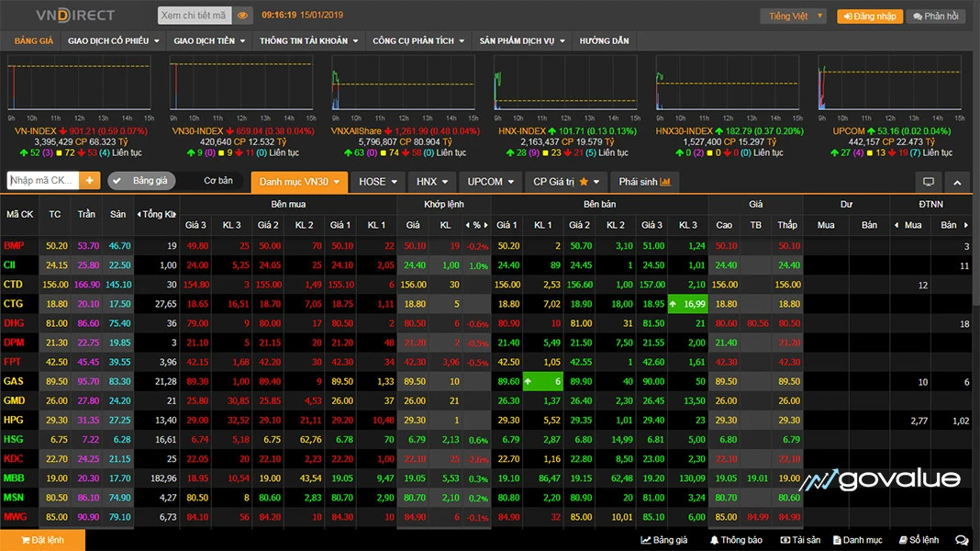Screen dimensions: 980x551
Task: Click the Xem chi tiết mã input field
Action: pyautogui.click(x=193, y=16)
